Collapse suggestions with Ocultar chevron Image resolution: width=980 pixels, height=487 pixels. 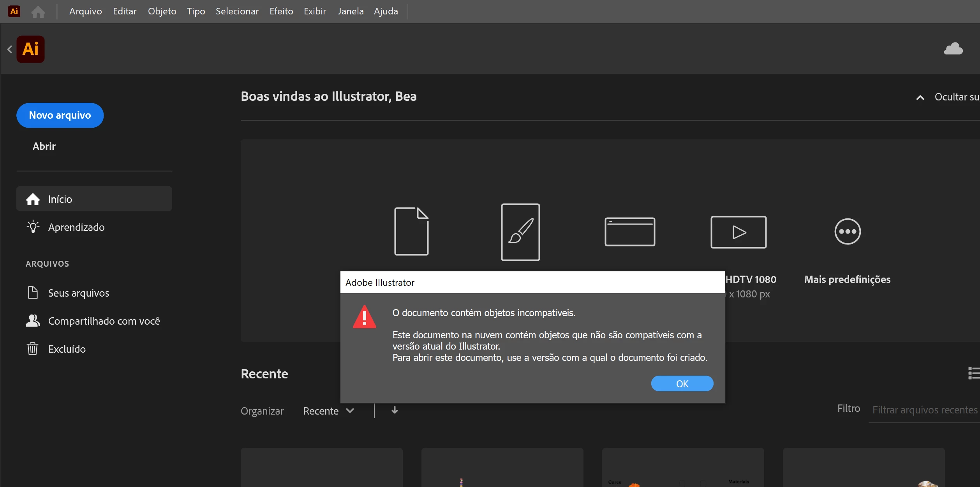click(920, 97)
